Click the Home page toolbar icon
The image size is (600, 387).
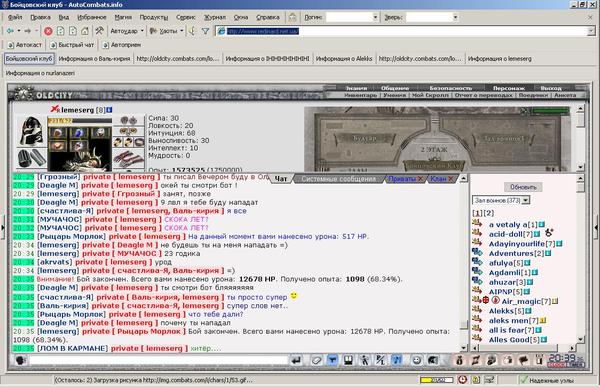85,31
